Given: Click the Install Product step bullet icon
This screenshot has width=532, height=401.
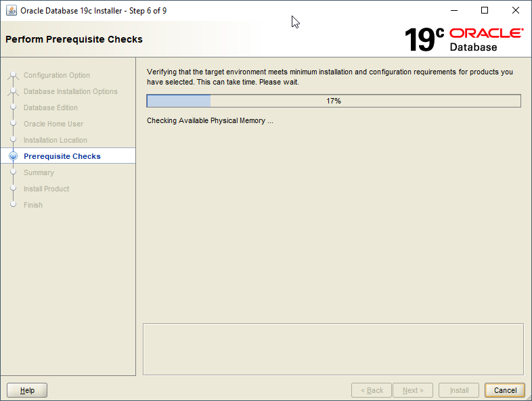Looking at the screenshot, I should 13,189.
